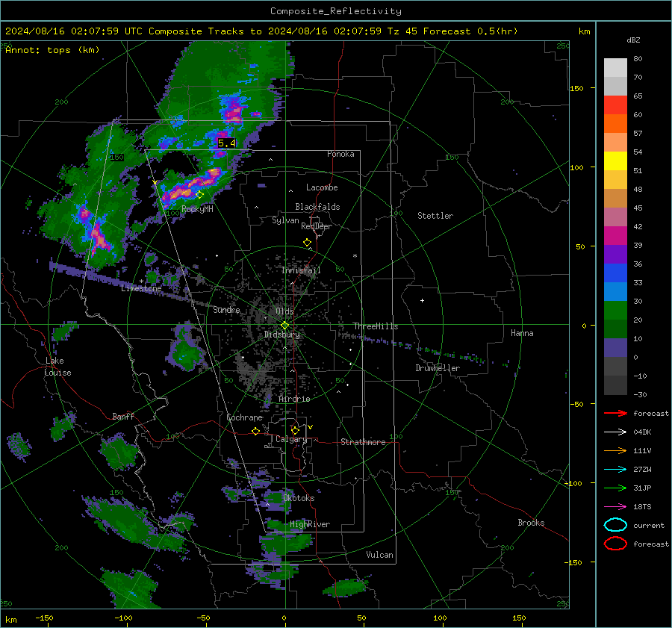Click the magenta 18TS arrow icon
Screen dimensions: 672x628
click(615, 507)
